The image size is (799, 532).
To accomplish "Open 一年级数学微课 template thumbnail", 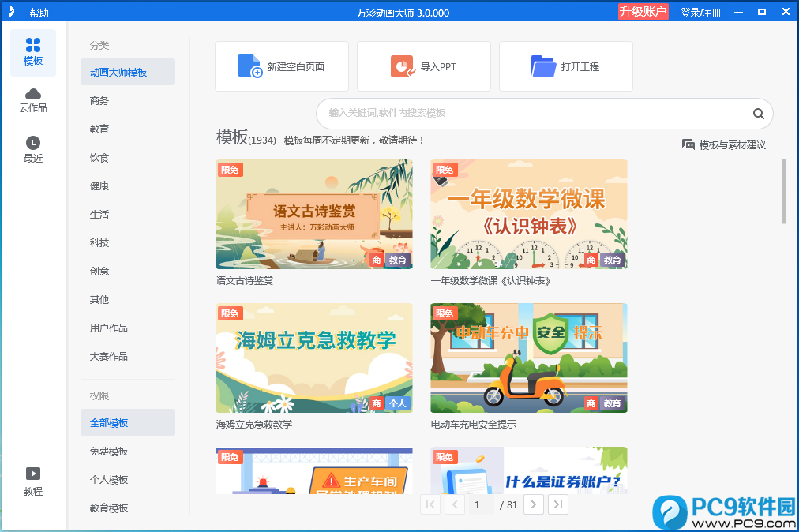I will [529, 214].
